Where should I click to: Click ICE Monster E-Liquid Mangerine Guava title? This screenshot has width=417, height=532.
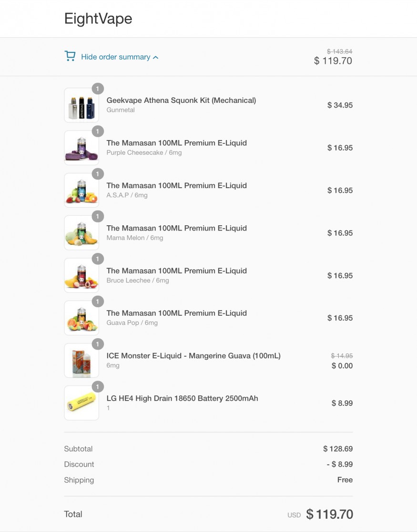pyautogui.click(x=193, y=356)
